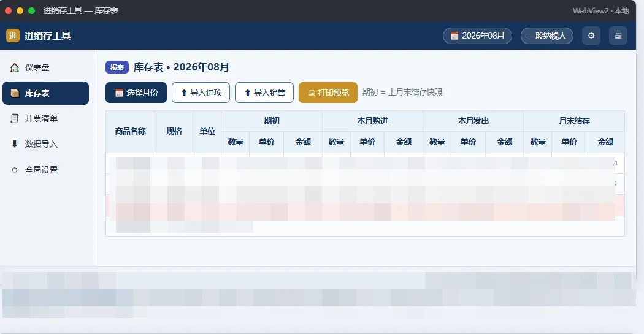The height and width of the screenshot is (334, 644).
Task: Click the 进 app logo icon
Action: (x=13, y=36)
